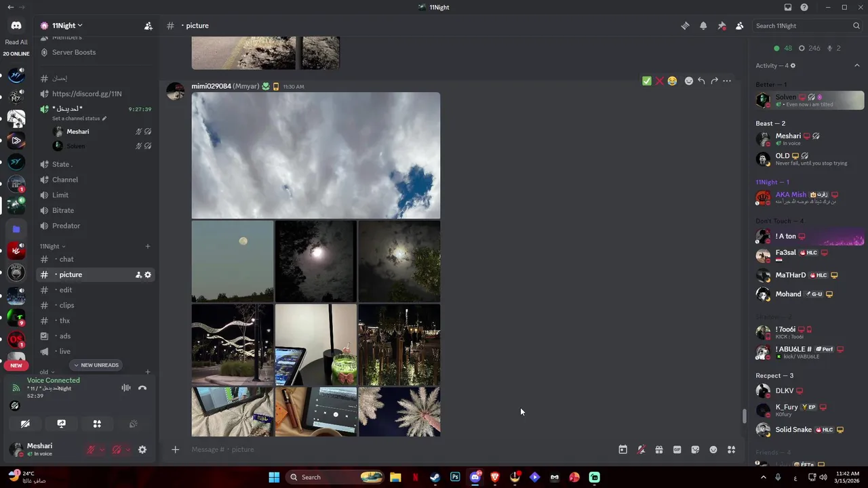Open pinned messages icon
Viewport: 868px width, 488px height.
722,26
